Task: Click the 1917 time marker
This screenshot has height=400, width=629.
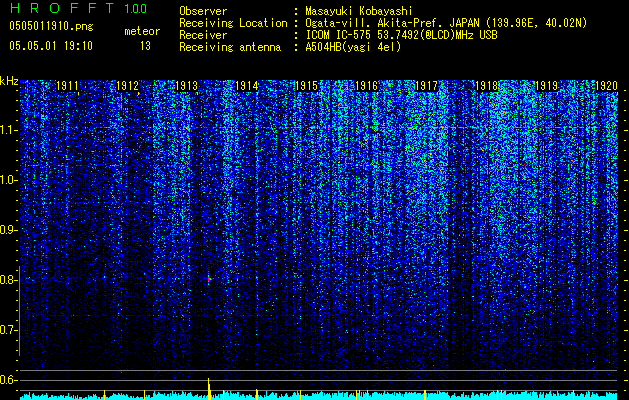Action: click(426, 86)
